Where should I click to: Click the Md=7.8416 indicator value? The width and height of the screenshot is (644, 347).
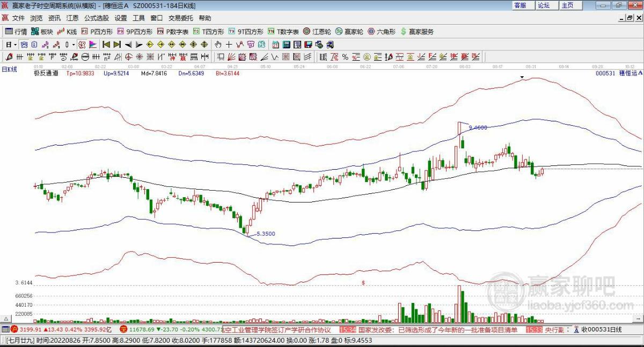(x=154, y=73)
